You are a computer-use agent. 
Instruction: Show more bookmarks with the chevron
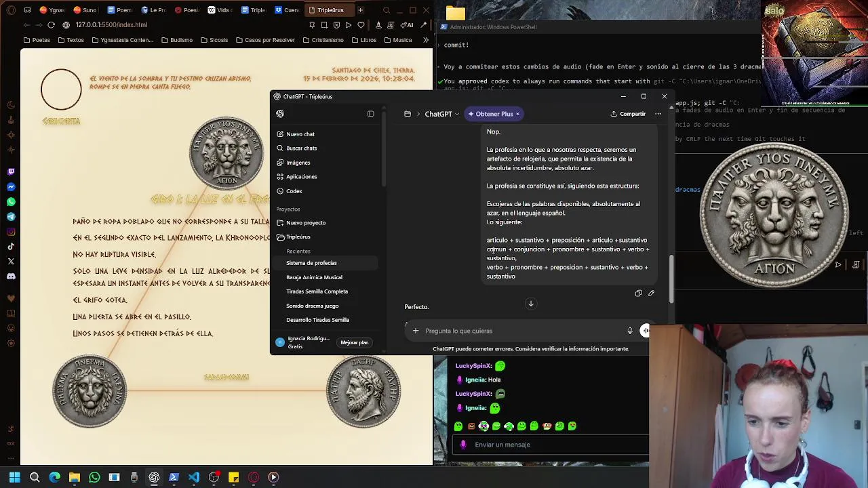point(426,40)
